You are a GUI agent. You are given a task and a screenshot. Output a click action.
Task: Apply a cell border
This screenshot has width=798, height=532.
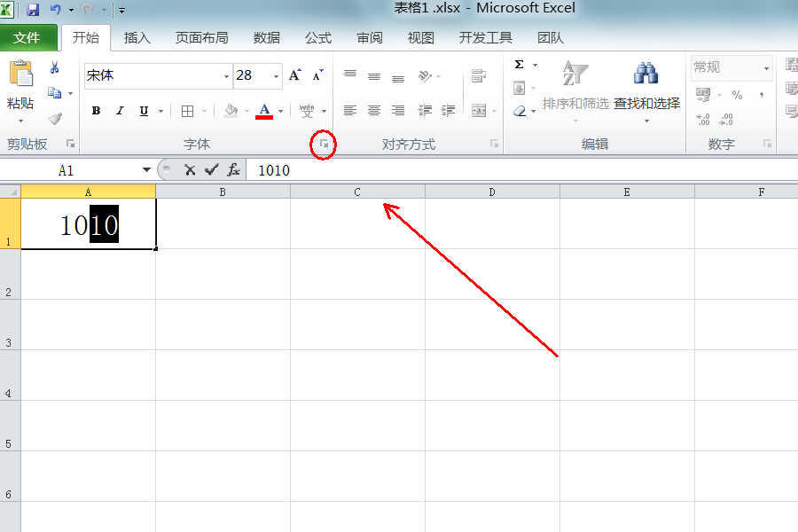(x=187, y=111)
